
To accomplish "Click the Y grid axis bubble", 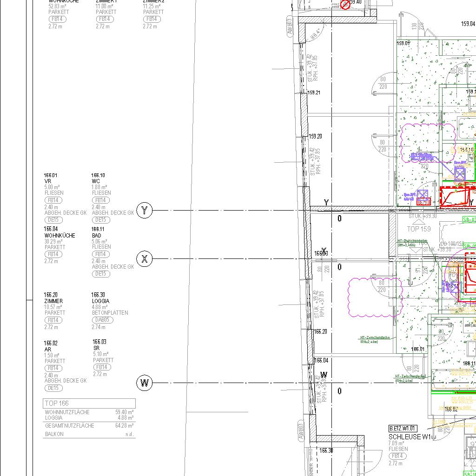I will point(145,211).
